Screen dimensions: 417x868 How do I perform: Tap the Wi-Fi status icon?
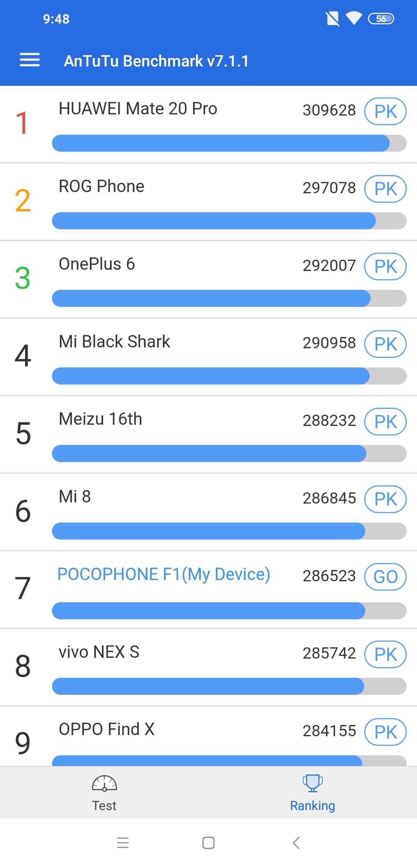click(354, 18)
